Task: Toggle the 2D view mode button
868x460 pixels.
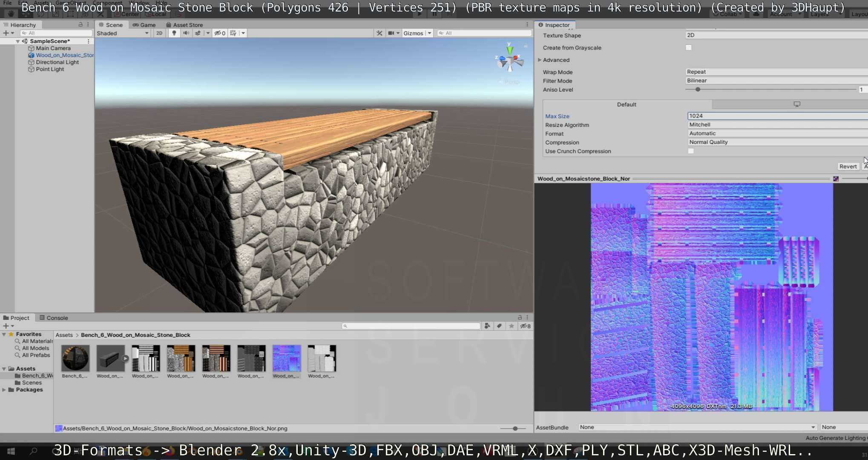Action: pyautogui.click(x=159, y=33)
